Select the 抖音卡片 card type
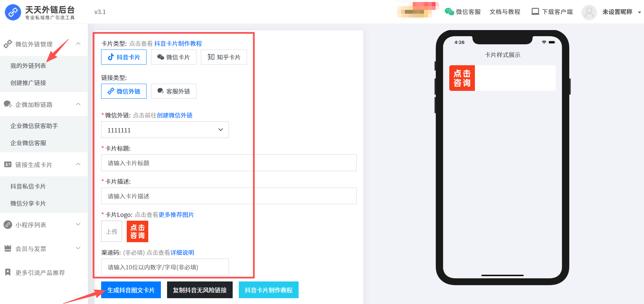644x304 pixels. click(x=124, y=57)
